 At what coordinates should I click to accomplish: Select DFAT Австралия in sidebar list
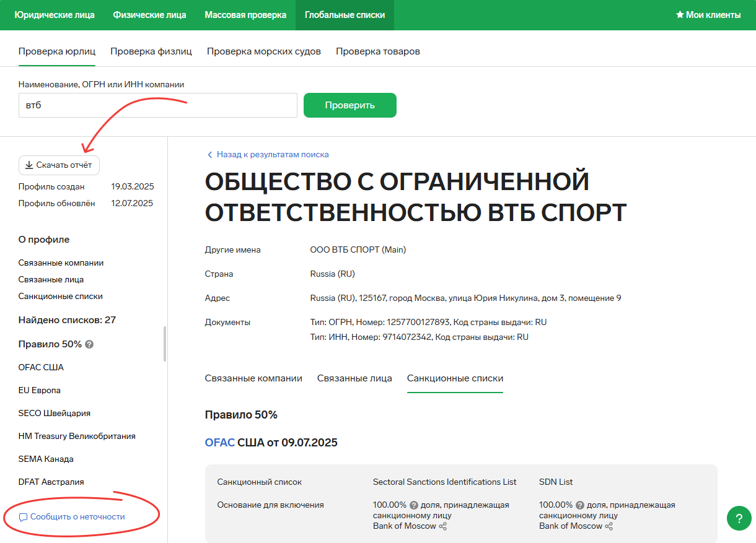(51, 482)
